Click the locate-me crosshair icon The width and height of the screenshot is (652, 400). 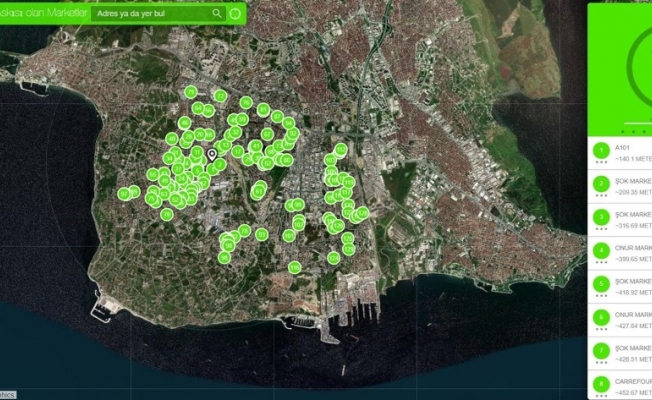(234, 14)
